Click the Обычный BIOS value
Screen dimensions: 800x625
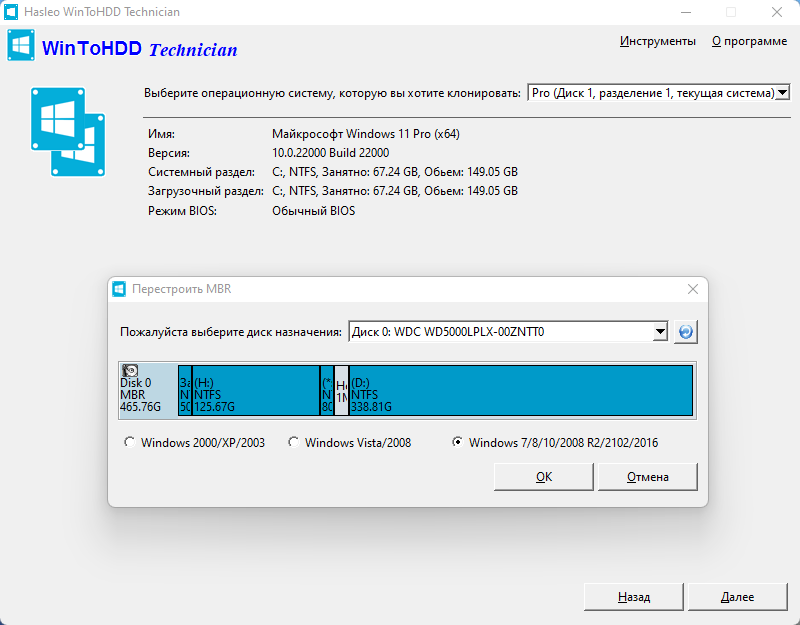313,211
